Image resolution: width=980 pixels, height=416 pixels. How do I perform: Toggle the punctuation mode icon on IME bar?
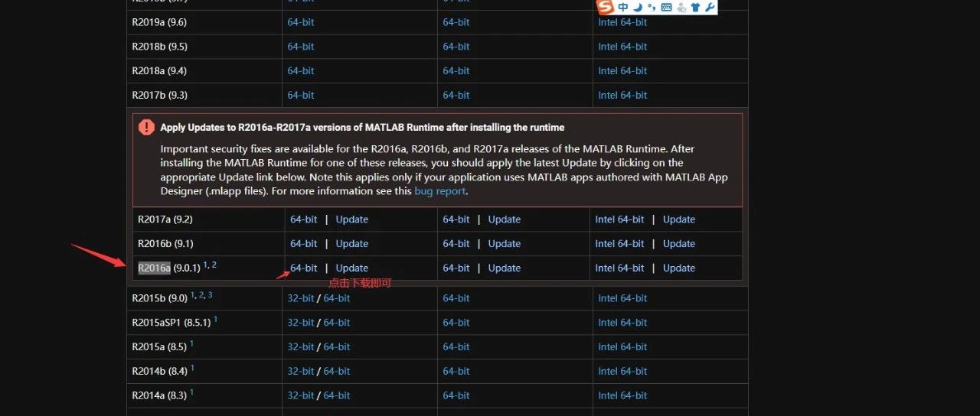click(x=651, y=8)
